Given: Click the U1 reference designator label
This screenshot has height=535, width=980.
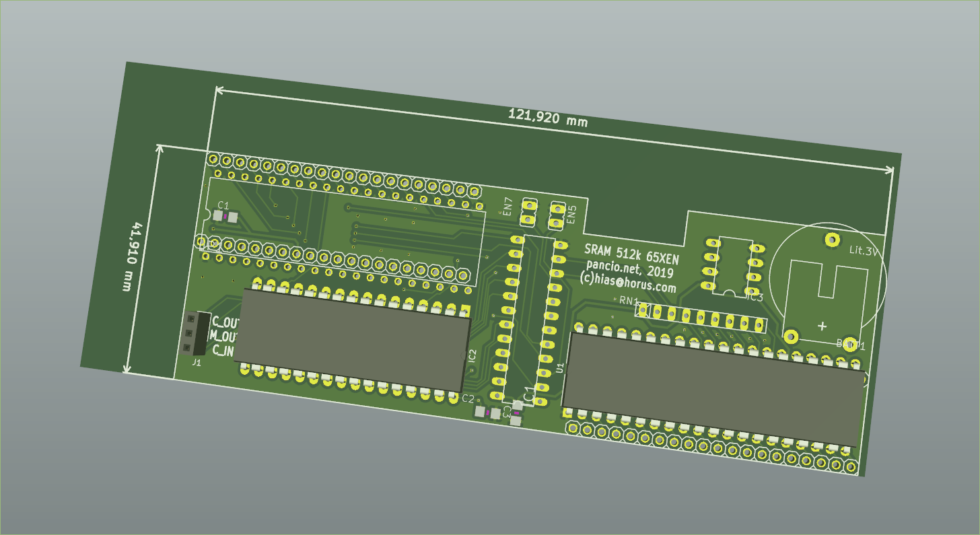Looking at the screenshot, I should [560, 367].
